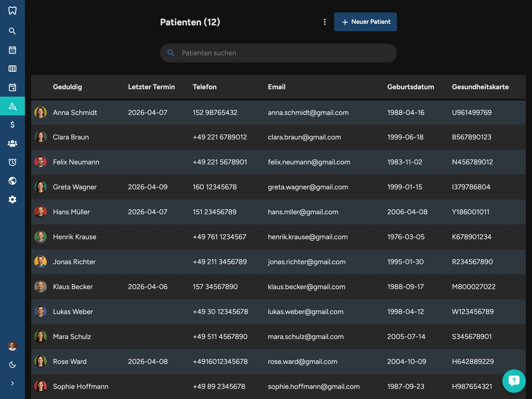The width and height of the screenshot is (532, 399).
Task: Open the help chat bubble button
Action: 514,381
